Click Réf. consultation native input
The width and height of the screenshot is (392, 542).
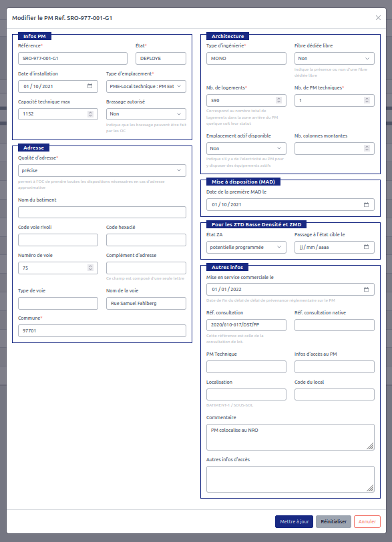pos(335,325)
